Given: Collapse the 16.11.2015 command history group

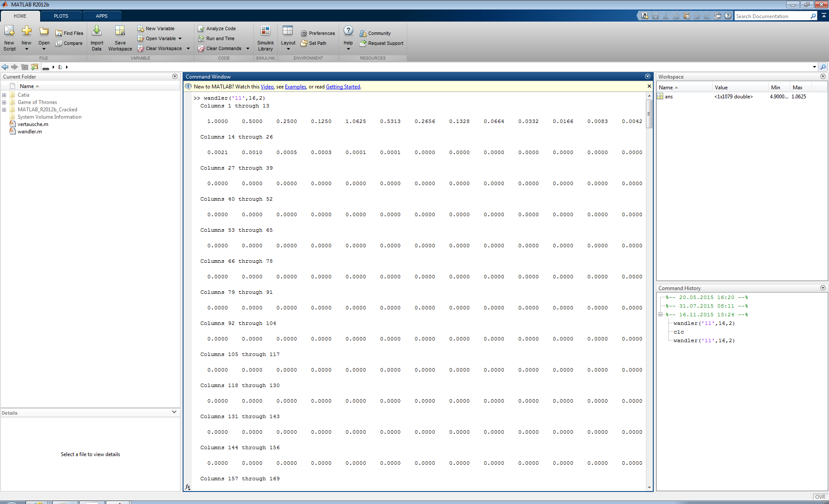Looking at the screenshot, I should point(660,315).
